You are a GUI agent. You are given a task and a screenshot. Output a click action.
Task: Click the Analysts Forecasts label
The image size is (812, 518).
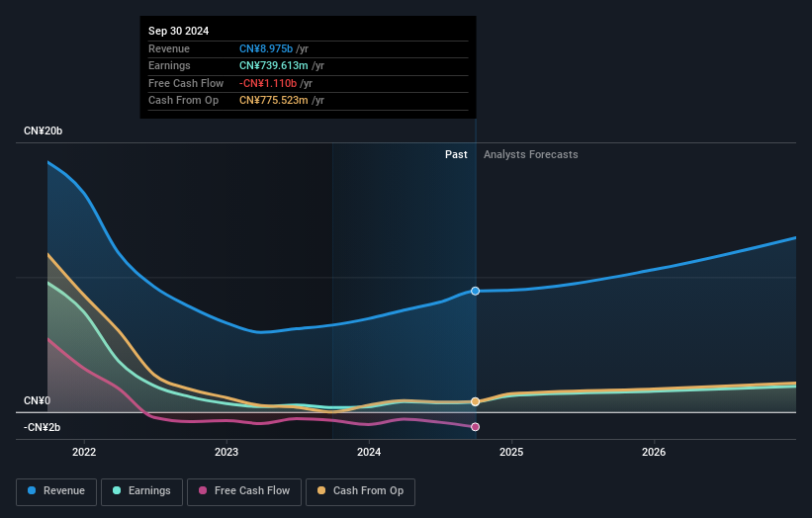[x=531, y=155]
